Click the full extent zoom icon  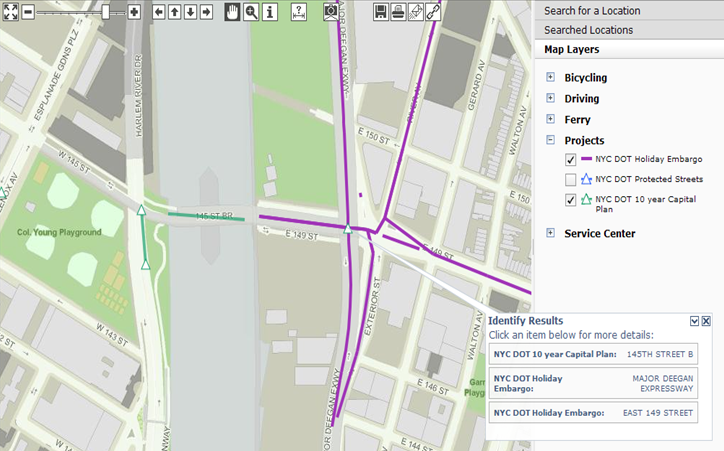coord(11,12)
